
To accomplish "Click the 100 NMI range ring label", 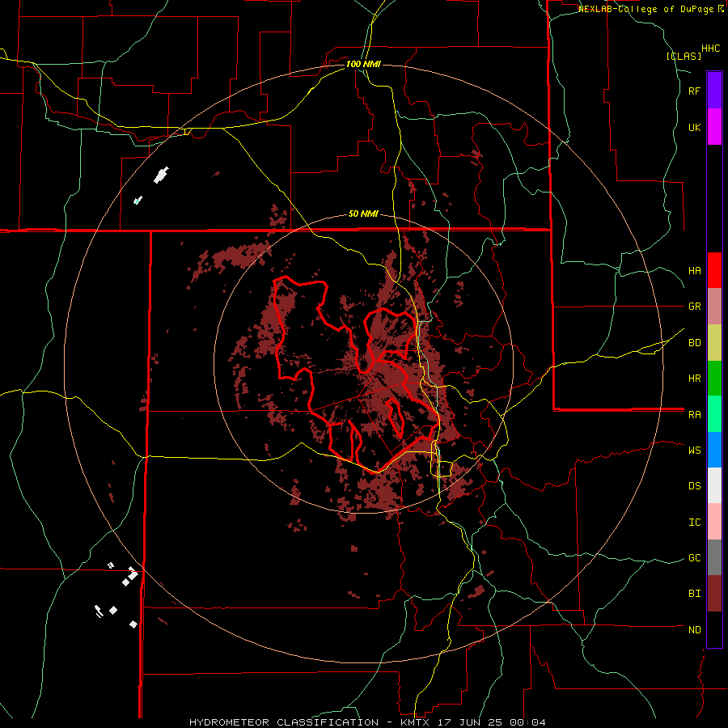I will 363,64.
